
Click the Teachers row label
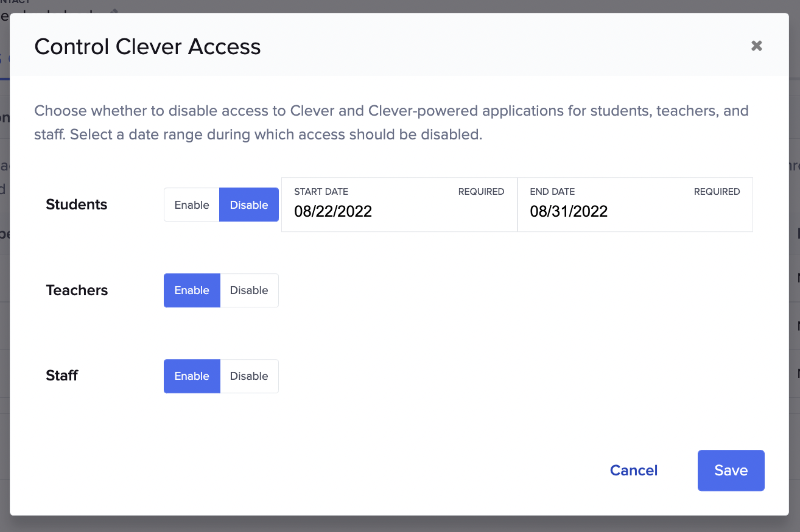click(x=77, y=290)
